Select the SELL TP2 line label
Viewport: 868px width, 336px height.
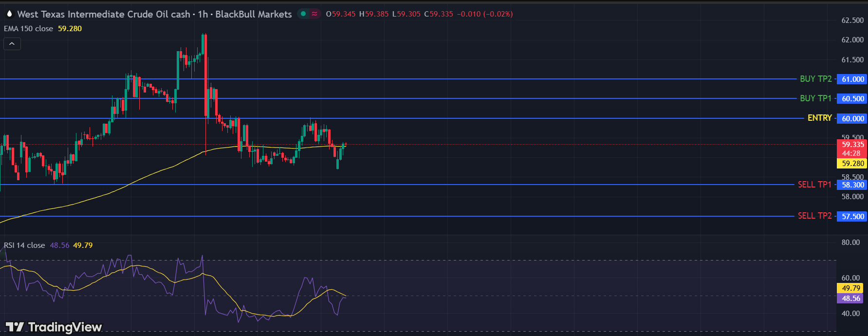point(814,216)
